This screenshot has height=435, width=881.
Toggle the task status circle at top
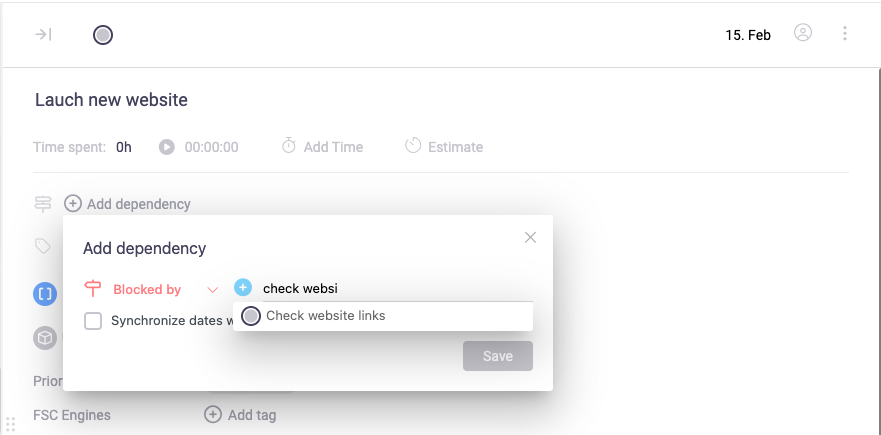coord(103,35)
